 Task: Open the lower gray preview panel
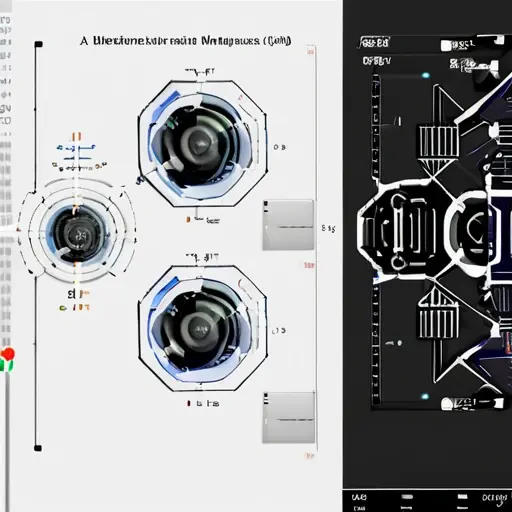[289, 417]
